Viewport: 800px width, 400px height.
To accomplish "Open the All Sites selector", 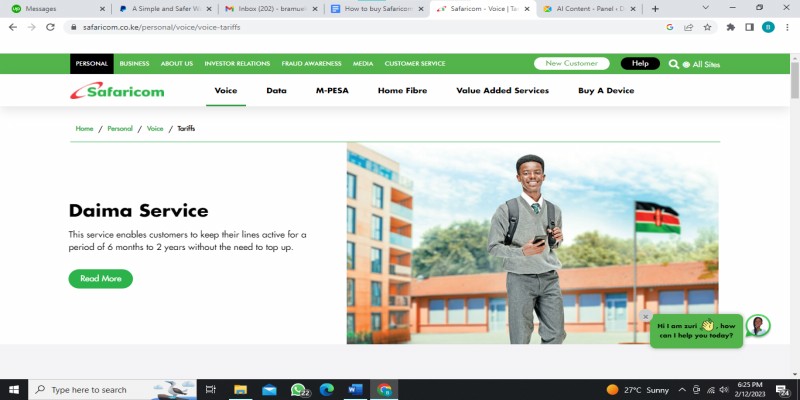I will pyautogui.click(x=702, y=64).
